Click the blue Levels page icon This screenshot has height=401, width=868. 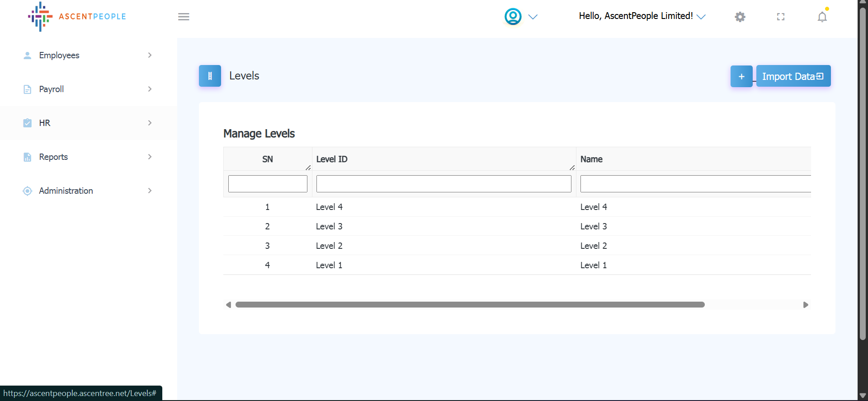click(210, 76)
